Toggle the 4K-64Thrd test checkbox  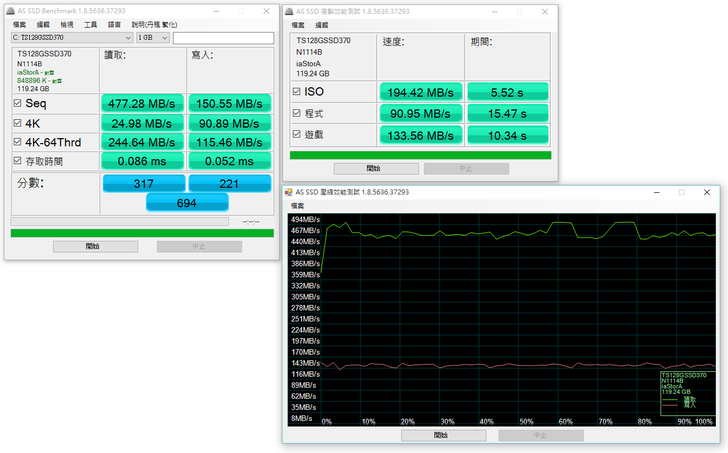(x=17, y=144)
